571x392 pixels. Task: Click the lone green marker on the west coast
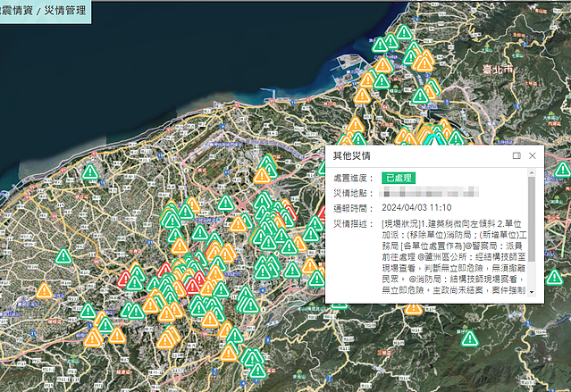(90, 171)
